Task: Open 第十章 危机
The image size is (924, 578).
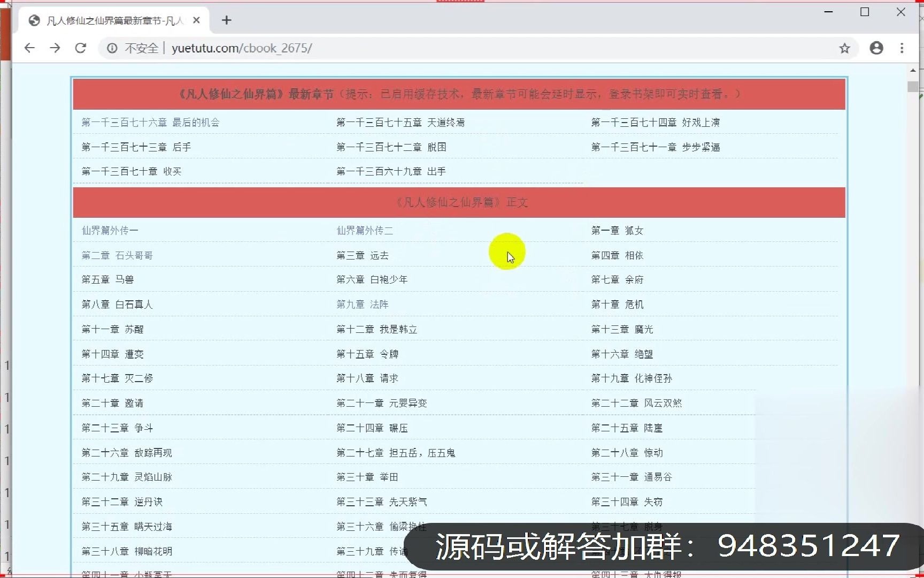Action: point(617,305)
